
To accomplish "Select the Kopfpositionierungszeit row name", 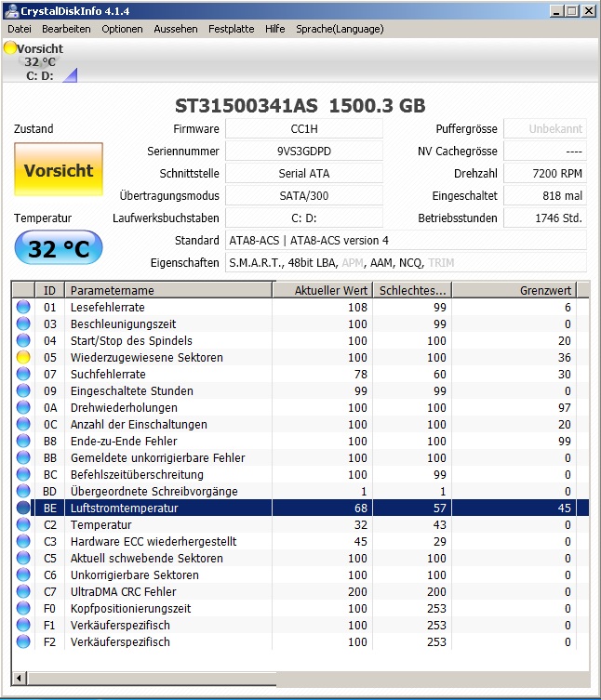I will coord(130,609).
